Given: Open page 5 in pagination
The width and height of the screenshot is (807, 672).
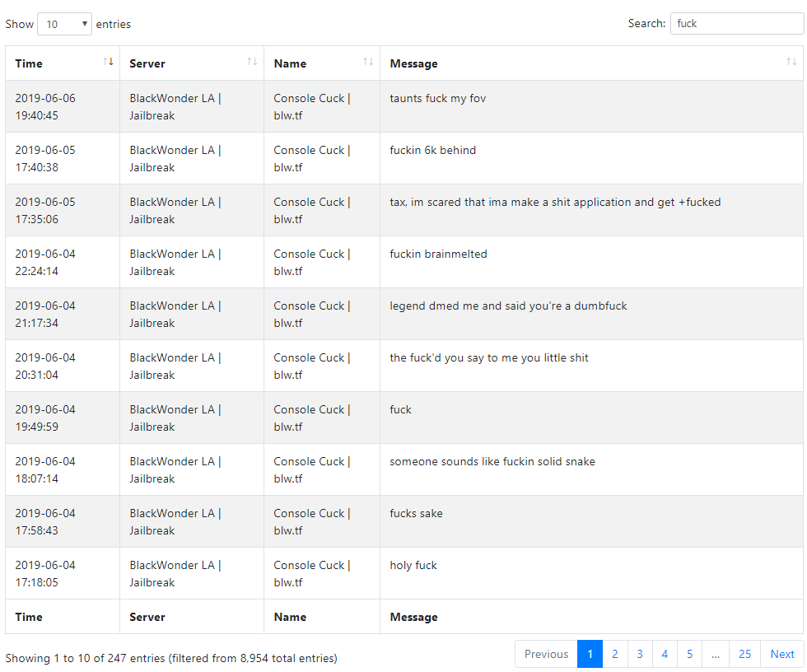Looking at the screenshot, I should (690, 654).
